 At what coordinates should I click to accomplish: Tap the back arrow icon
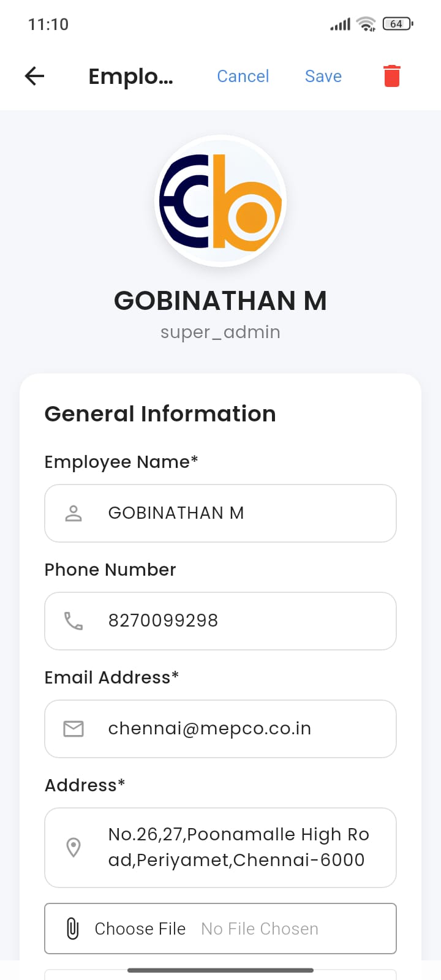click(x=35, y=76)
